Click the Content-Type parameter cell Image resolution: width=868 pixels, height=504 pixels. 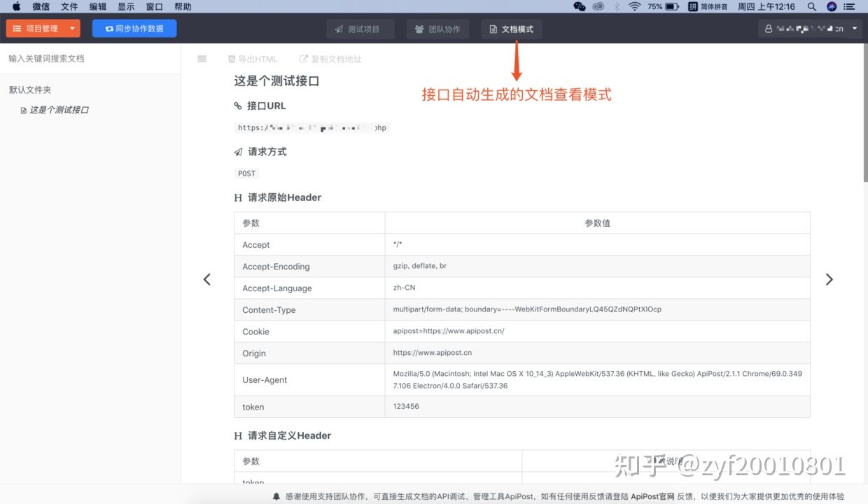pyautogui.click(x=309, y=310)
